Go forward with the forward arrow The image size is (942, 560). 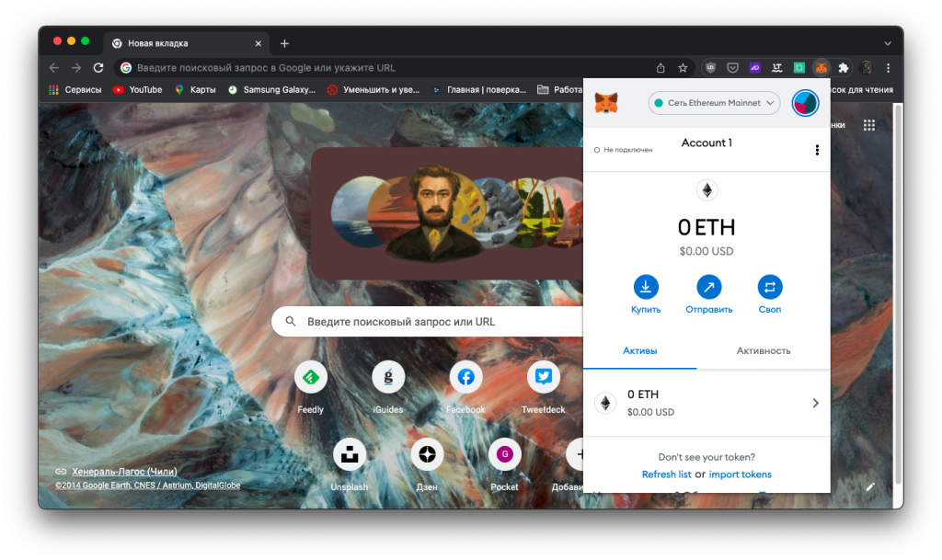point(76,68)
